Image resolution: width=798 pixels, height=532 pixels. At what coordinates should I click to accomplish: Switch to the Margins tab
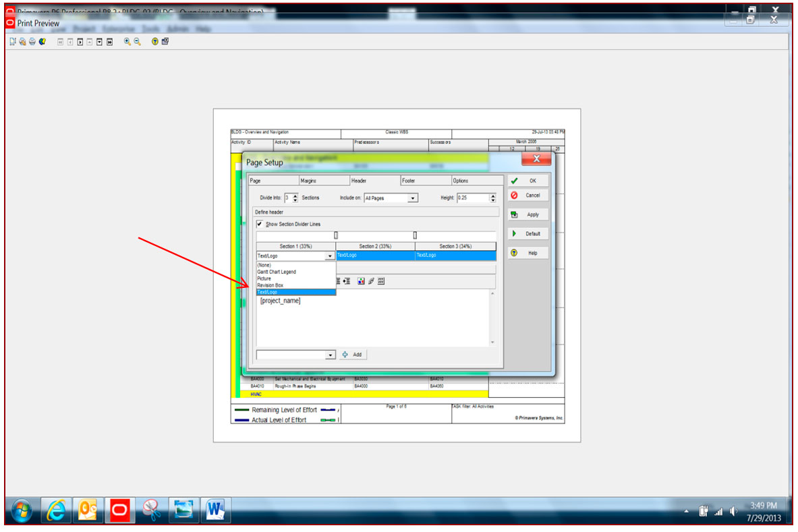324,181
